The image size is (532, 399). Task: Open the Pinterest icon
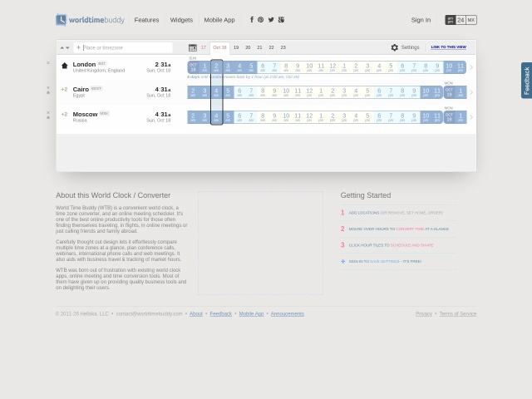pos(260,20)
